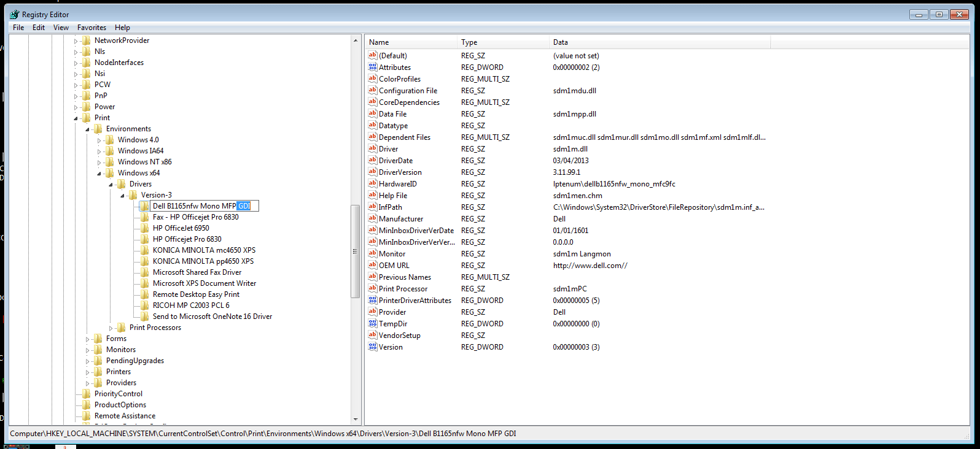The image size is (980, 449).
Task: Click the Monitors folder icon
Action: point(98,350)
